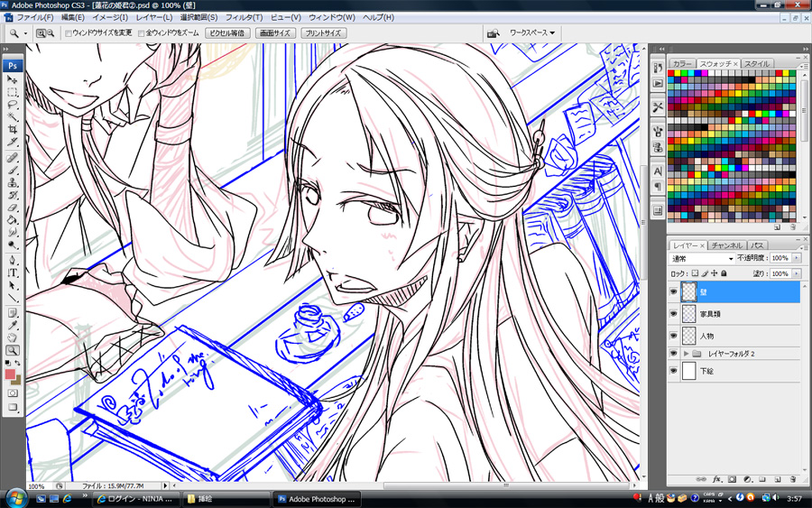Select the Crop tool
Viewport: 812px width, 508px height.
point(13,129)
